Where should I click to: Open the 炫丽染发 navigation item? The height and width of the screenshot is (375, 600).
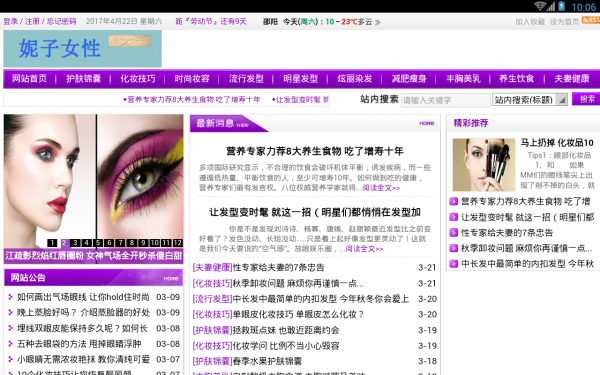pyautogui.click(x=355, y=79)
